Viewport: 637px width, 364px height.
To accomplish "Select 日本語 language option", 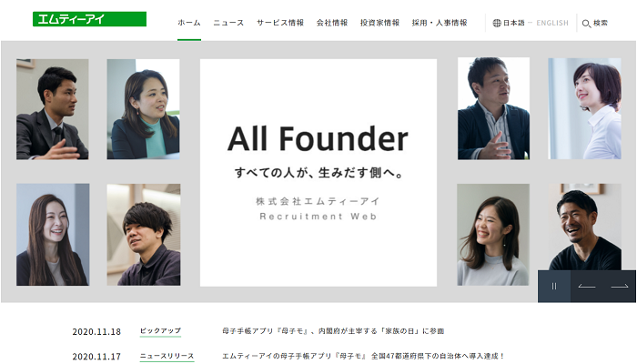I will [x=514, y=23].
